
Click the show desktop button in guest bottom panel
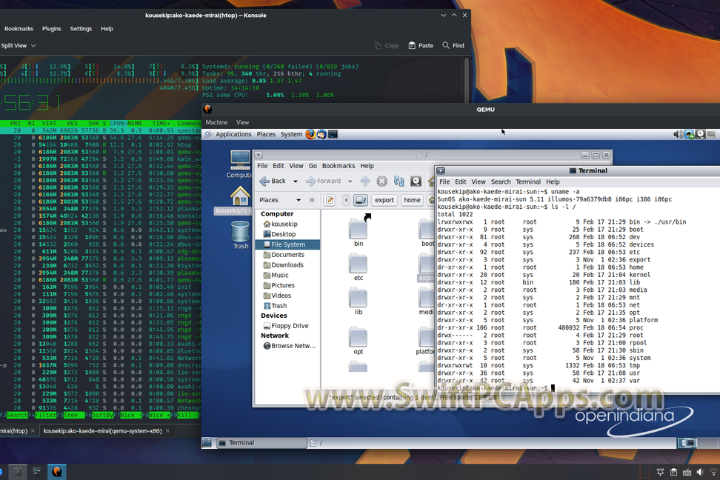207,443
